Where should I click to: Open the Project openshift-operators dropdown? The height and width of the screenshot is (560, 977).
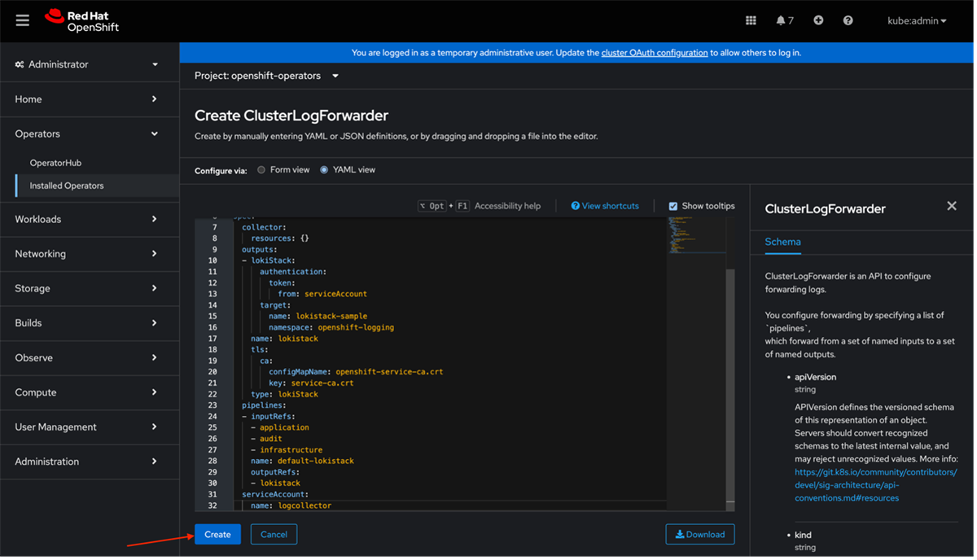[266, 76]
